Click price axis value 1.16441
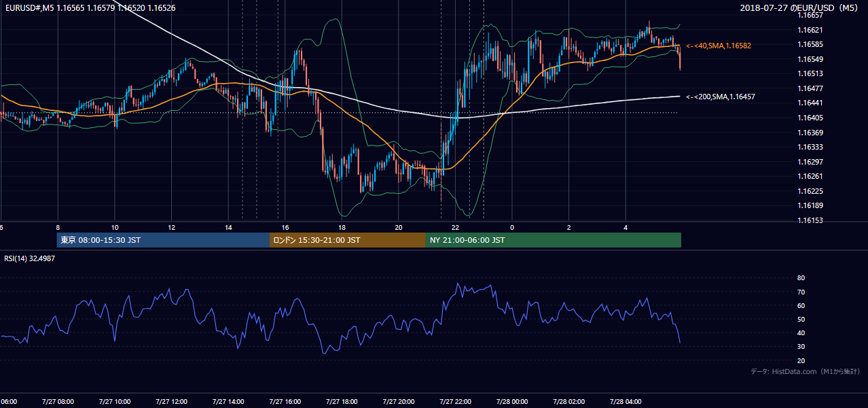The width and height of the screenshot is (868, 408). pos(810,103)
